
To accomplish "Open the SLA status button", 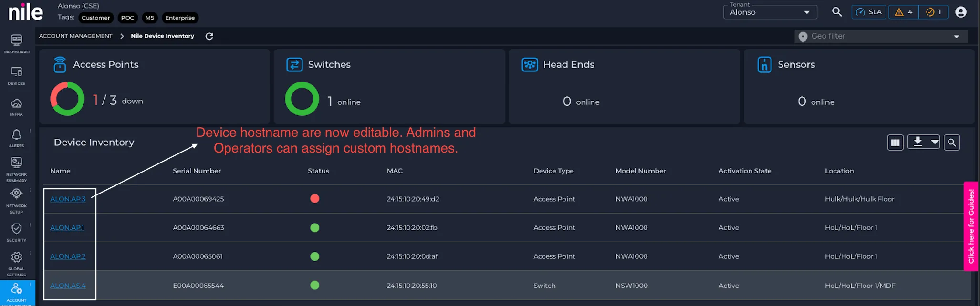I will click(x=869, y=12).
